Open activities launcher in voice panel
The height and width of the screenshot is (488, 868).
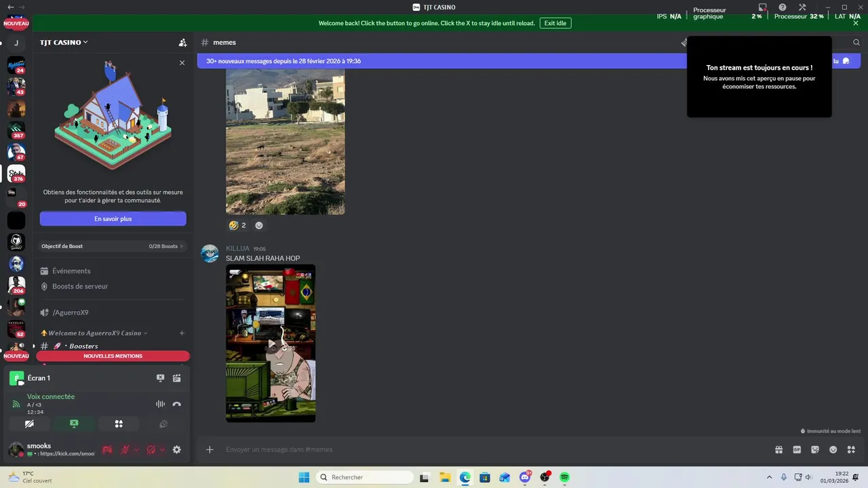[119, 424]
